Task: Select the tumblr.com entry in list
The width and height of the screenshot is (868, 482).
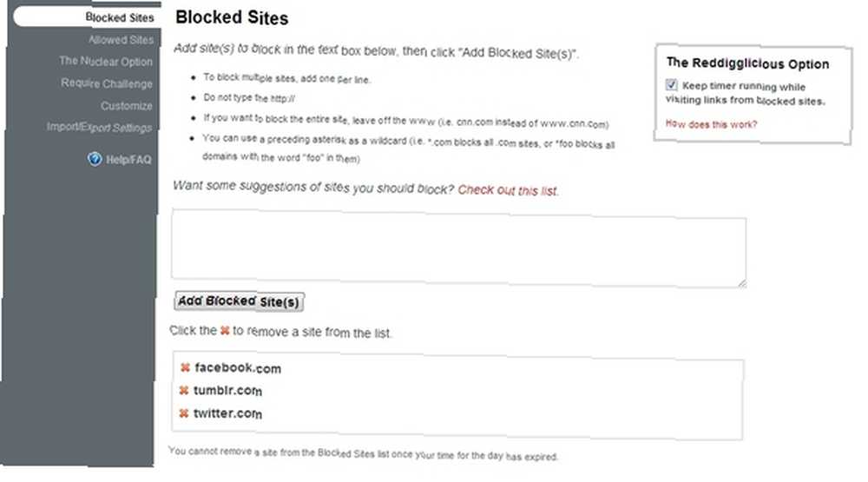Action: 227,391
